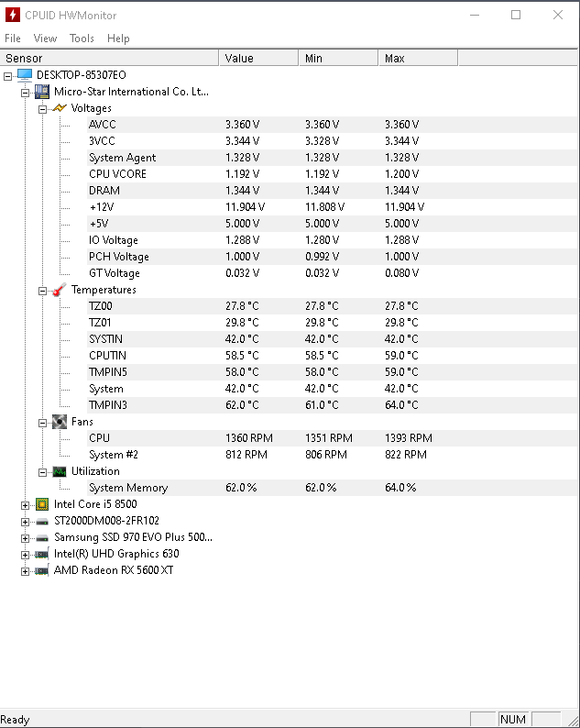580x728 pixels.
Task: Select the TMPIN5 temperature row
Action: (x=333, y=372)
